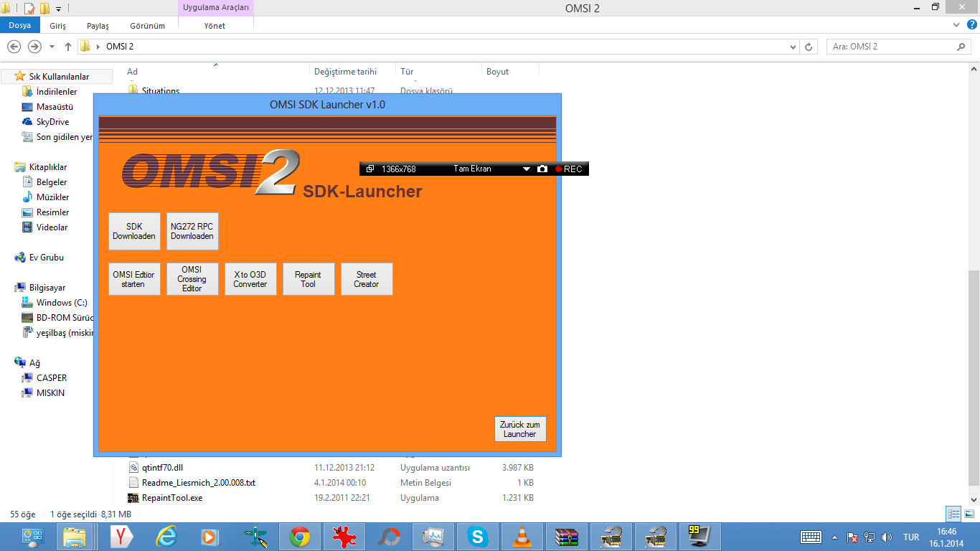Click the 1366x768 resolution icon in recorder bar
980x551 pixels.
[370, 169]
